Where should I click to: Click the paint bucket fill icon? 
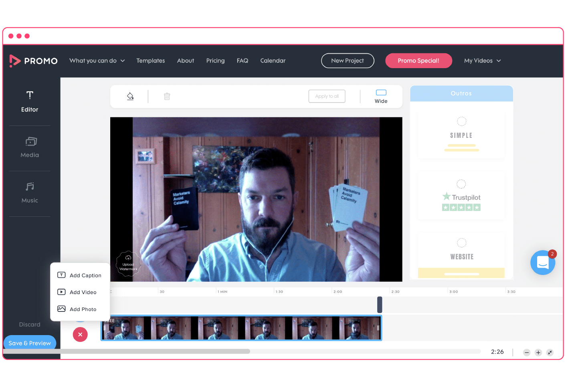[x=130, y=96]
